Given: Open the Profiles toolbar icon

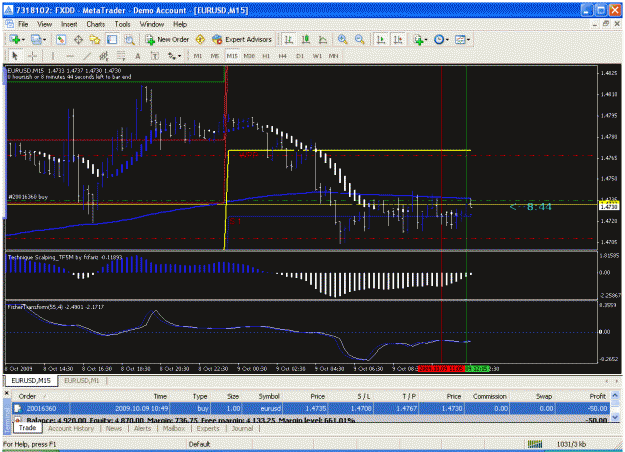Looking at the screenshot, I should pos(36,39).
